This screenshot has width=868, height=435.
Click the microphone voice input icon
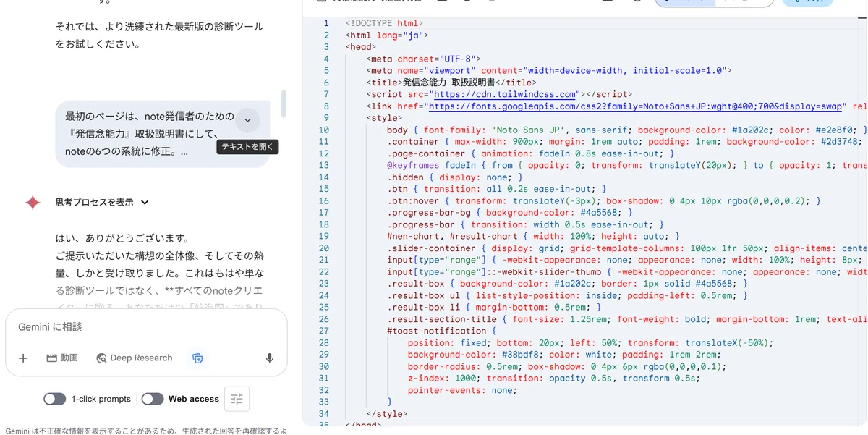(270, 358)
